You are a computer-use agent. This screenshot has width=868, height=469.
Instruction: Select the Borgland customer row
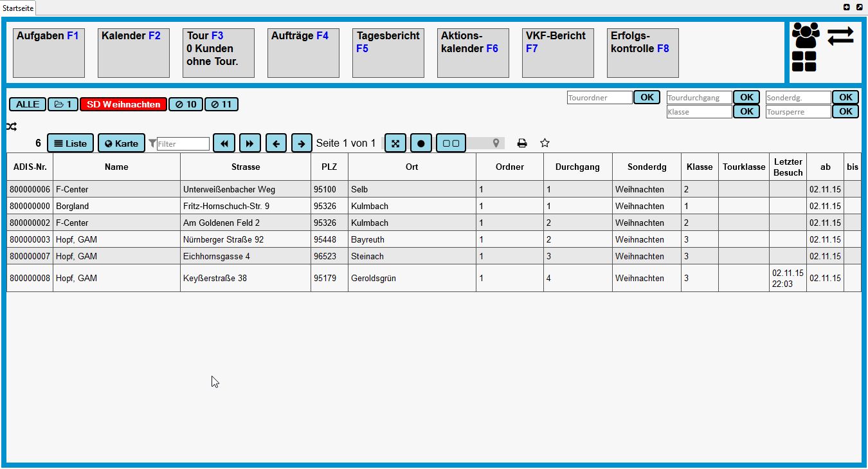(x=116, y=207)
